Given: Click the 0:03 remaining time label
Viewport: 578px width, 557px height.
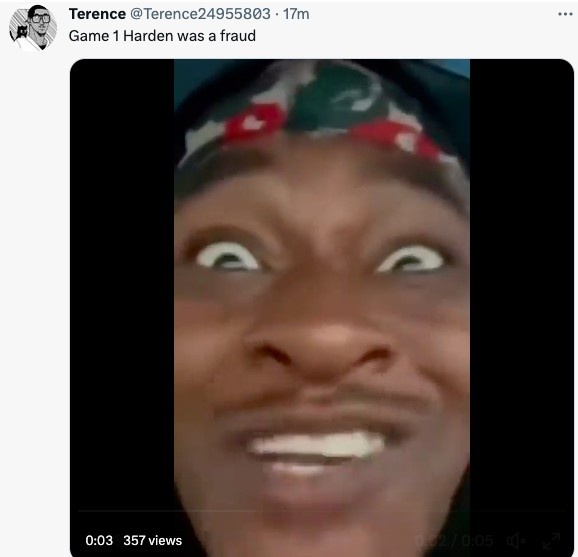Looking at the screenshot, I should [x=99, y=540].
